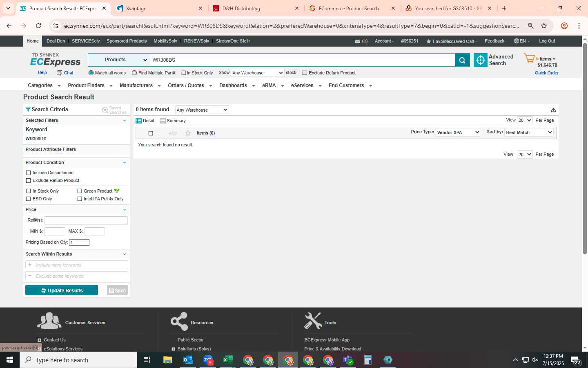The image size is (588, 368).
Task: Click the WR308DS search keyword field
Action: click(302, 60)
